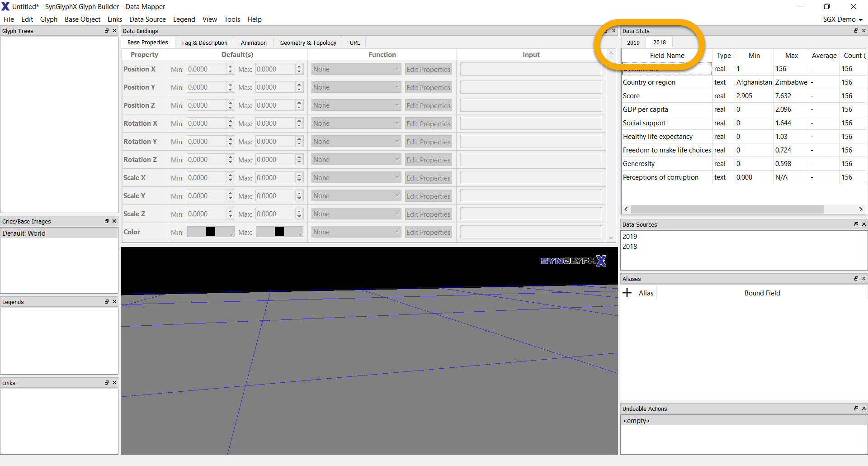
Task: Pick the Color Min swatch
Action: point(211,232)
